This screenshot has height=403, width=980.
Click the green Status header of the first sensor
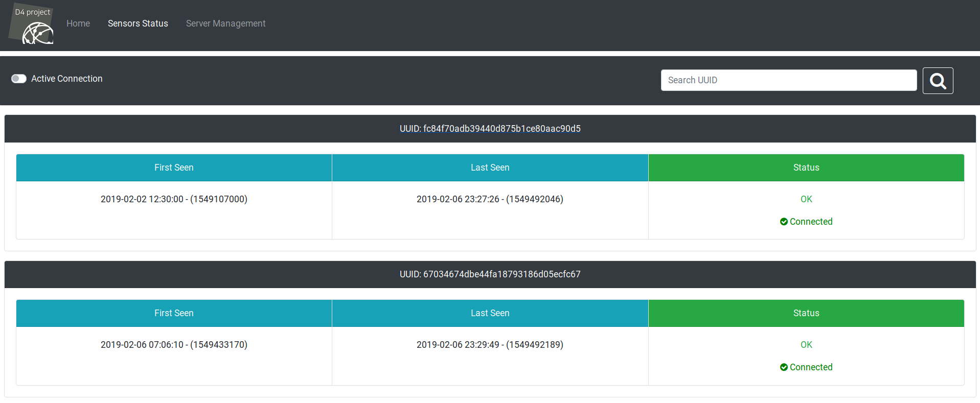point(806,168)
